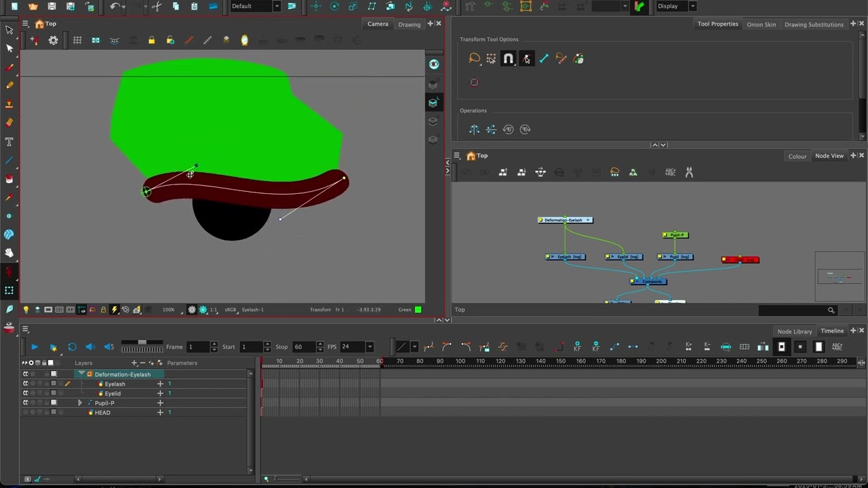Click the yellow padlock icon in Camera toolbar

[x=151, y=40]
